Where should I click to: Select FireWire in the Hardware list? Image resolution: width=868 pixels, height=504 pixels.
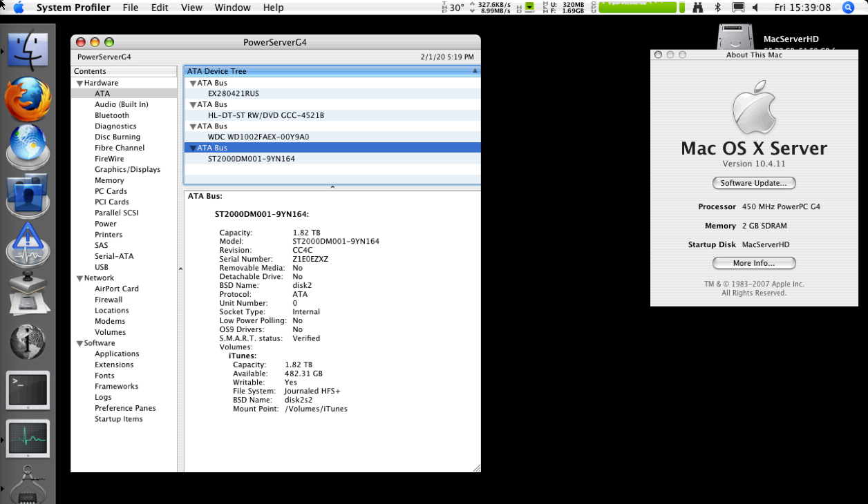109,159
